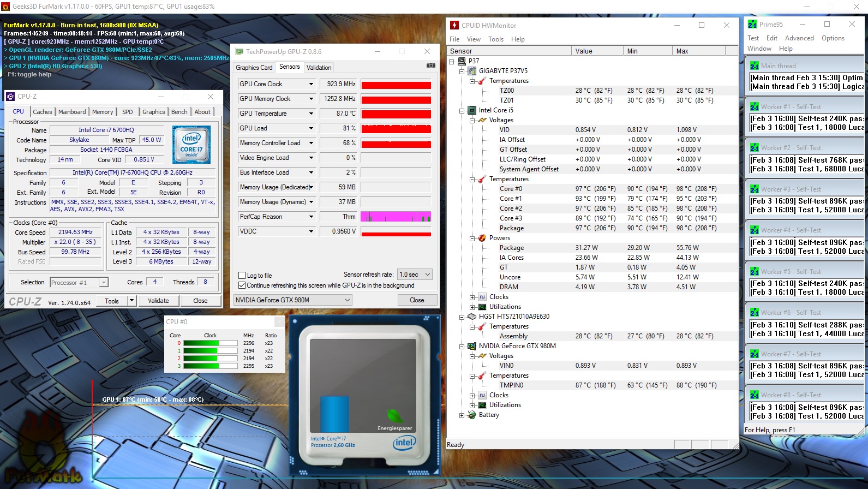Click the Intel Core i5 processor icon
This screenshot has height=489, width=868.
pos(472,110)
